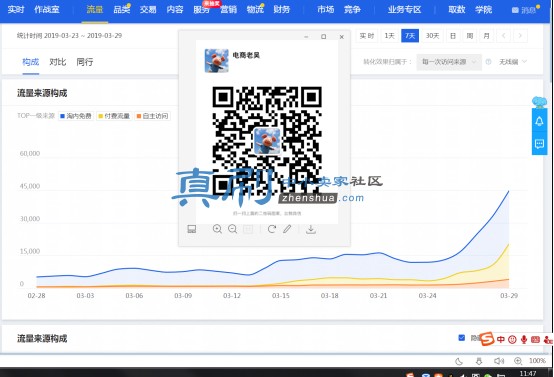Open 实时 in top navigation bar
Viewport: 554px width, 377px height.
pos(16,10)
